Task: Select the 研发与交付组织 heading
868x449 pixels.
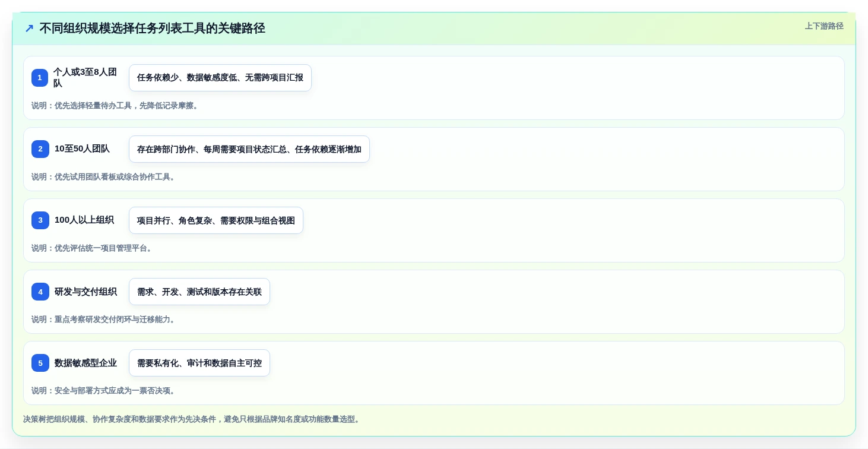Action: pyautogui.click(x=85, y=292)
